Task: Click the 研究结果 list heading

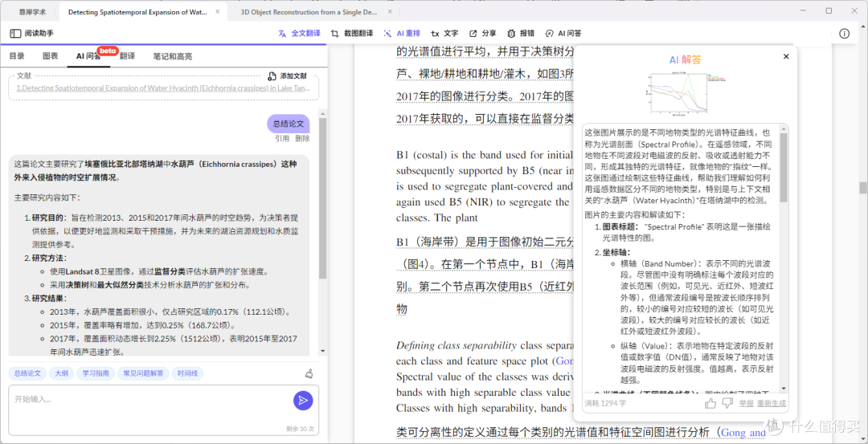Action: pyautogui.click(x=49, y=298)
